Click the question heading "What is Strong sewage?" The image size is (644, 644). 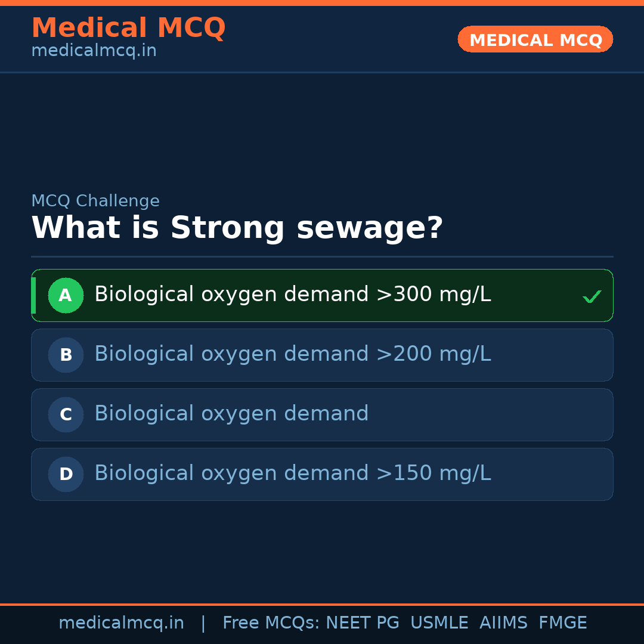[237, 228]
